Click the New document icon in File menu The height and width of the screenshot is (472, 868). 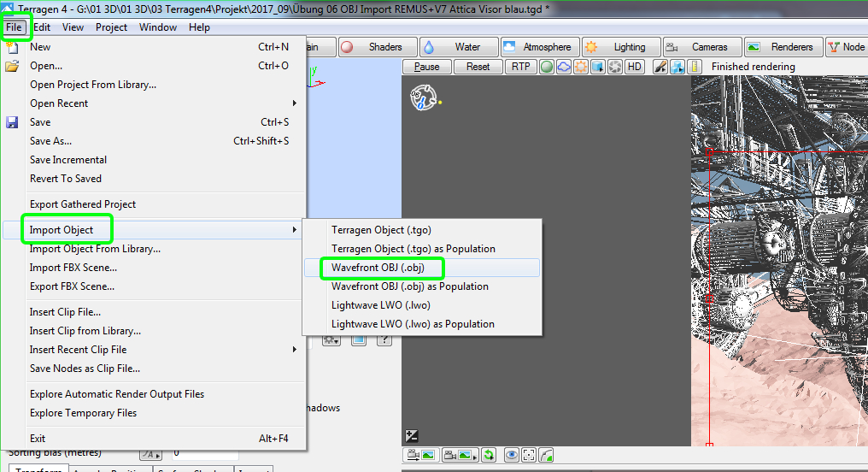[12, 48]
